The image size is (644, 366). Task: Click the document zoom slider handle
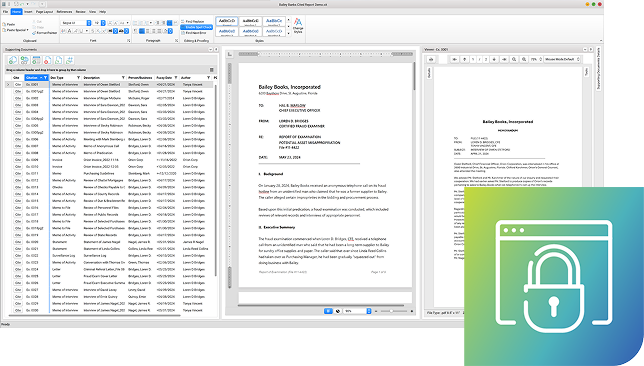[x=391, y=311]
